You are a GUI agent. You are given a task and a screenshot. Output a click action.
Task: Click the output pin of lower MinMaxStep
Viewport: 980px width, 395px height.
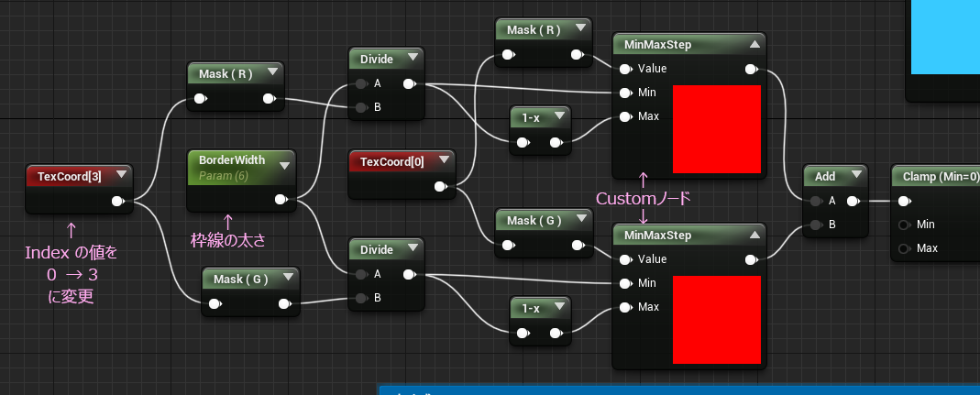coord(751,259)
